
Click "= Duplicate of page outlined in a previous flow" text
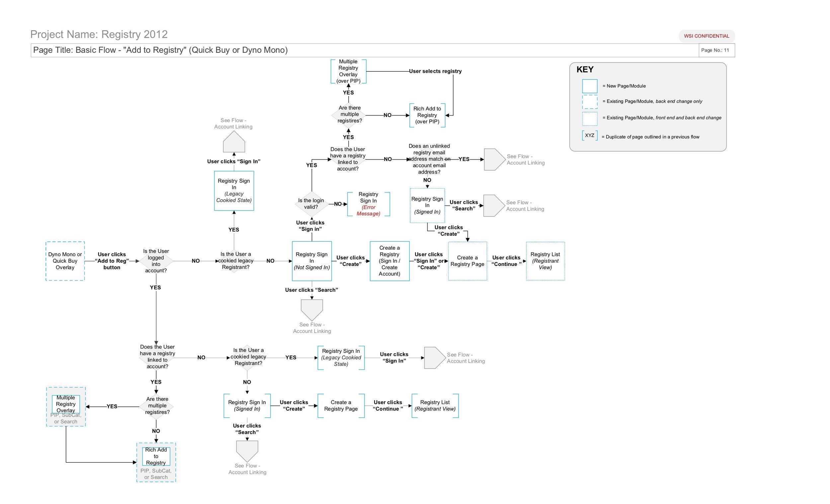pos(650,137)
